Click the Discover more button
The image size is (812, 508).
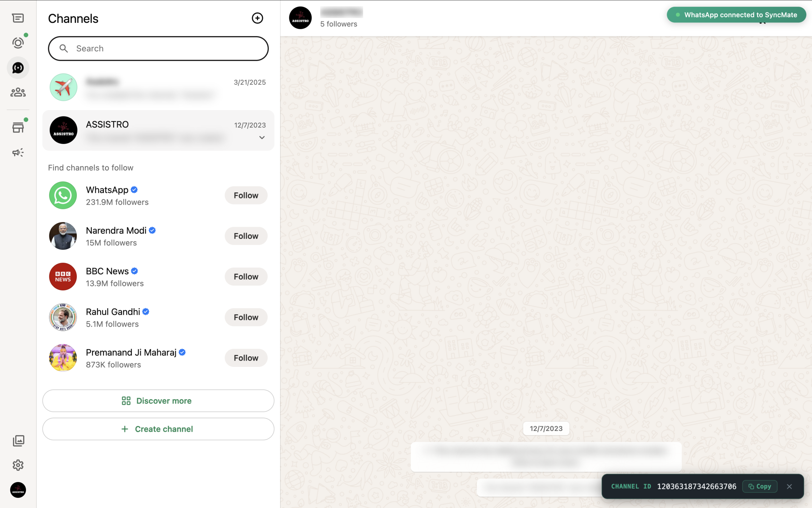click(x=158, y=401)
